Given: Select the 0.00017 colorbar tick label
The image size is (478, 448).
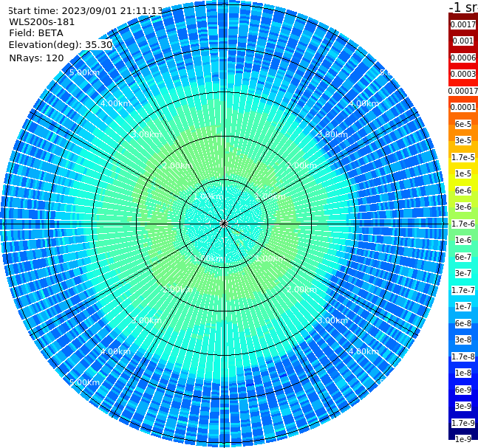Looking at the screenshot, I should 463,91.
